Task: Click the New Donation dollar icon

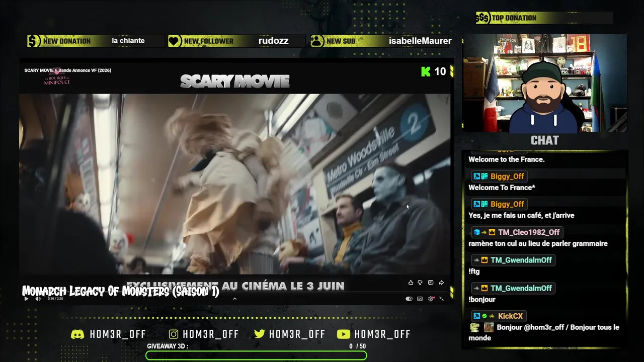Action: click(x=34, y=41)
